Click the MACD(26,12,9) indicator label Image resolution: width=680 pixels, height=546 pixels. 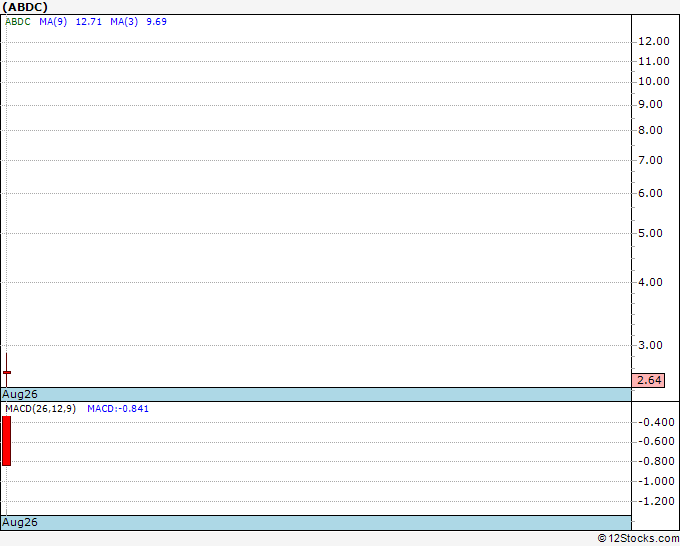click(x=40, y=409)
